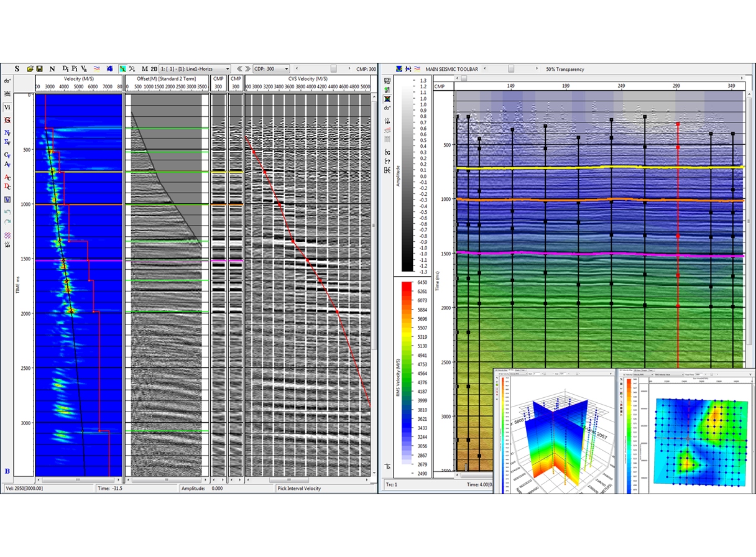
Task: Undo last pick with the undo arrow
Action: 7,212
